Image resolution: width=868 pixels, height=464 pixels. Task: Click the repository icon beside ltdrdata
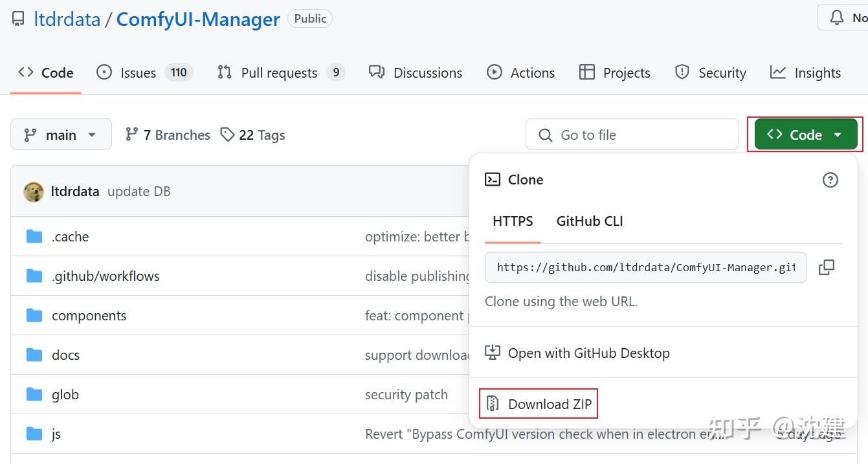[x=19, y=19]
